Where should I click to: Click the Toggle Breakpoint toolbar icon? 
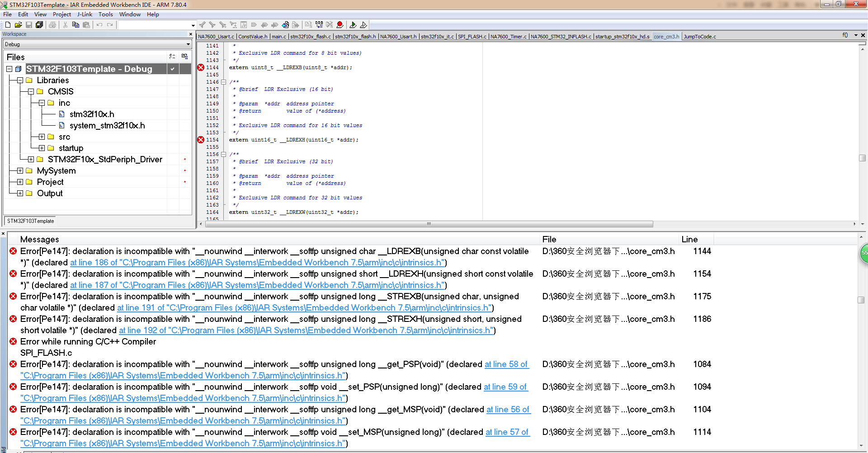(x=340, y=25)
